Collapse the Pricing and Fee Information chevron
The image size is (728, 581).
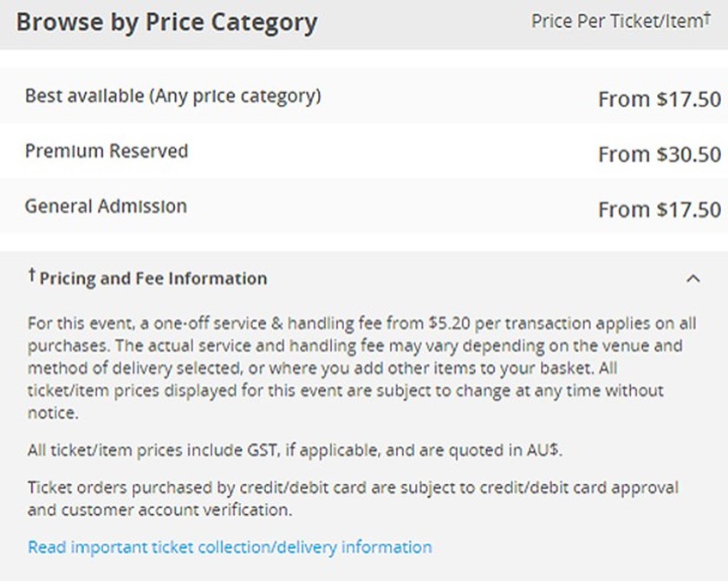pos(692,278)
